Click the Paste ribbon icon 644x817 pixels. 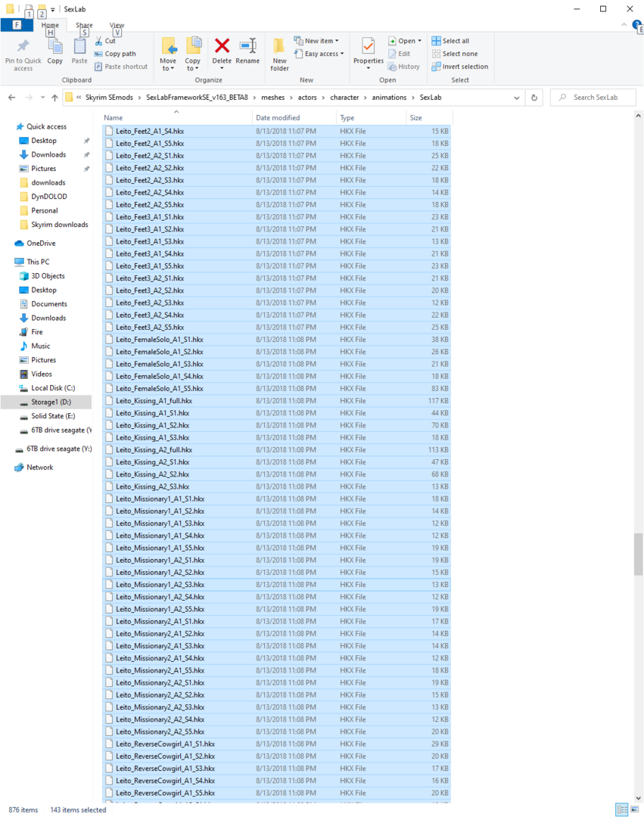point(79,47)
